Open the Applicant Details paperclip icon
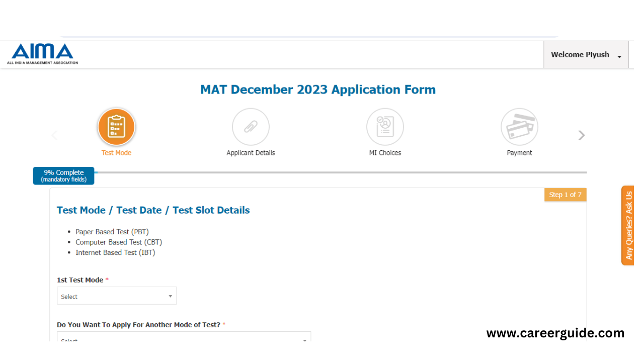Viewport: 644px width, 362px height. 251,127
